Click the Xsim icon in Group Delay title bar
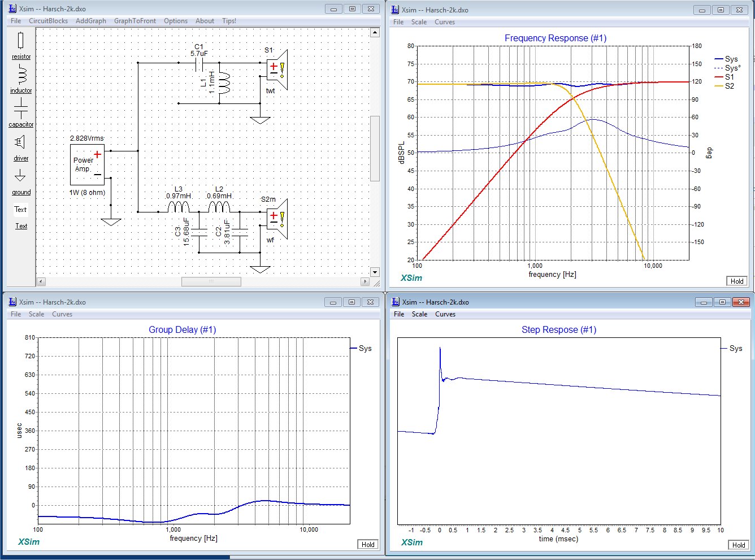The width and height of the screenshot is (755, 560). click(x=12, y=302)
